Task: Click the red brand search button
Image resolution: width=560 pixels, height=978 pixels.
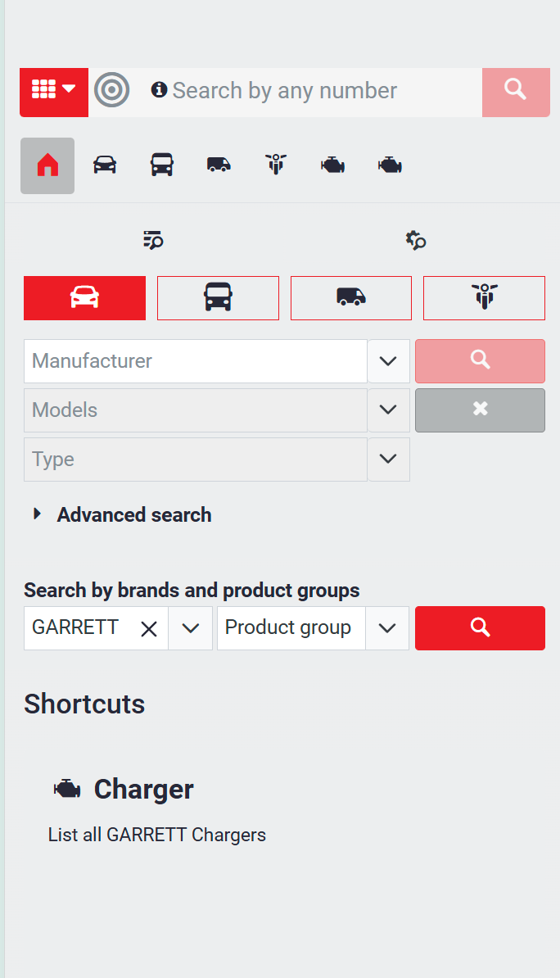Action: point(480,628)
